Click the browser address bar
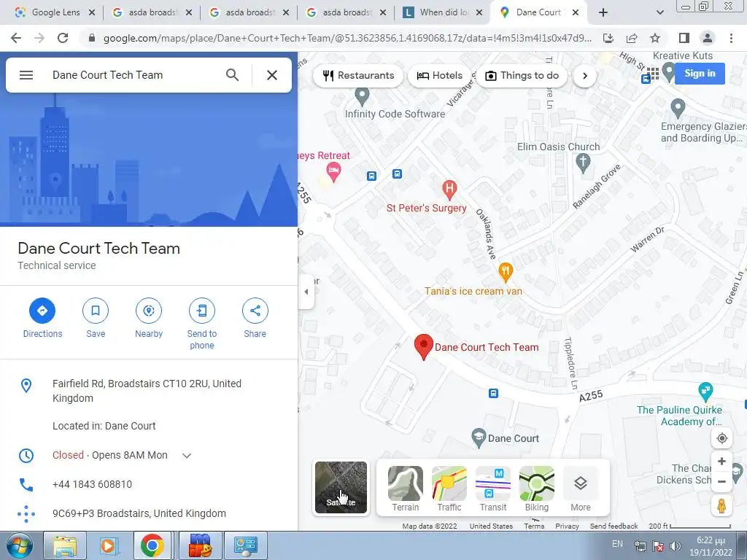This screenshot has width=747, height=560. [347, 38]
